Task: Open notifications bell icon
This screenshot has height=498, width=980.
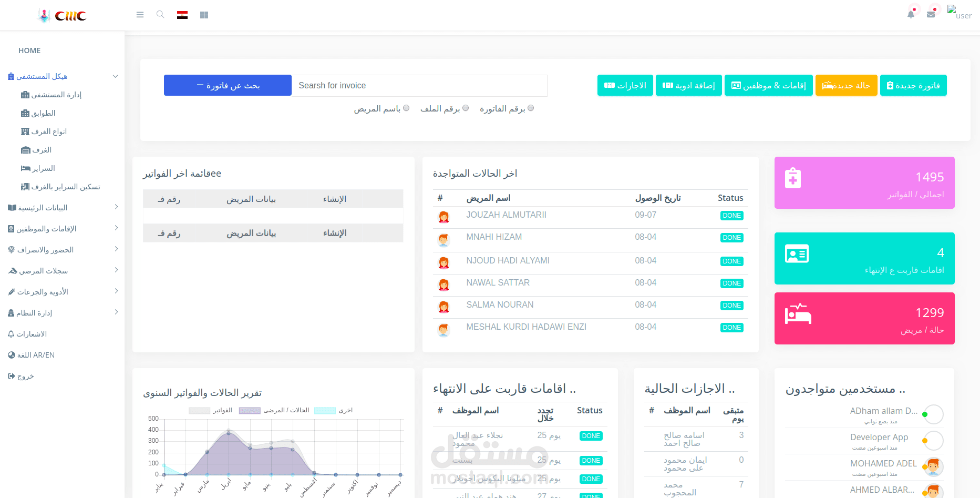Action: (911, 14)
